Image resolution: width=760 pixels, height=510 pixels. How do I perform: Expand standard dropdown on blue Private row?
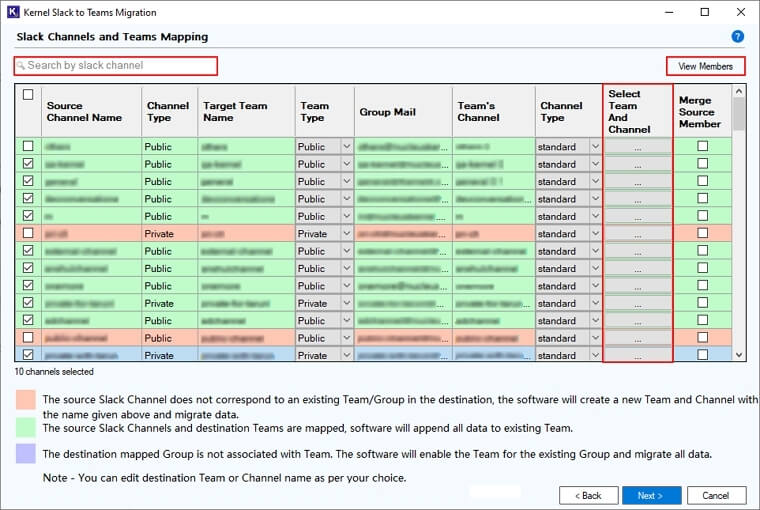pos(596,355)
